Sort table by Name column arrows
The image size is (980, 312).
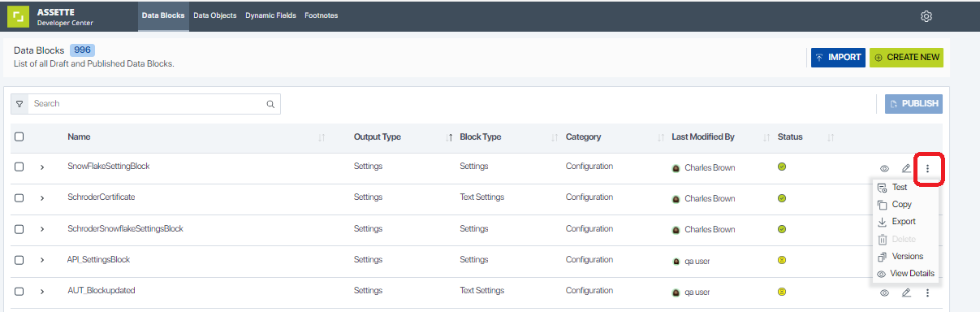click(x=322, y=137)
